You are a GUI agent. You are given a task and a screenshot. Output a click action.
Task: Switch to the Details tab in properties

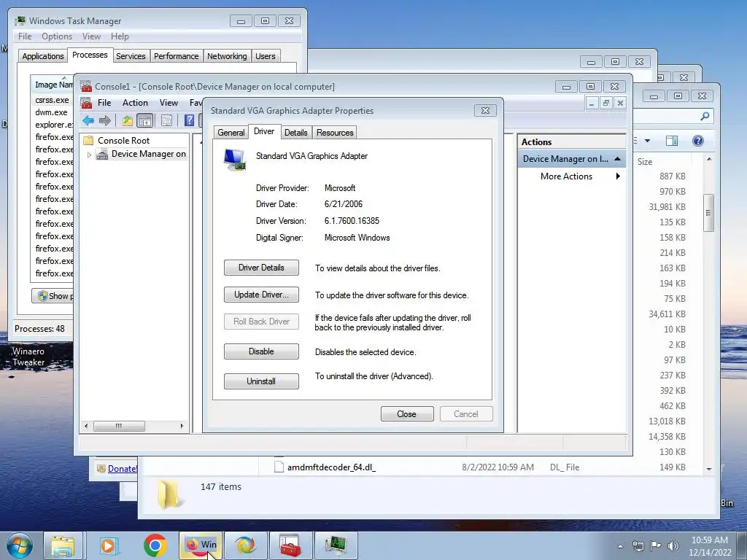pos(296,133)
